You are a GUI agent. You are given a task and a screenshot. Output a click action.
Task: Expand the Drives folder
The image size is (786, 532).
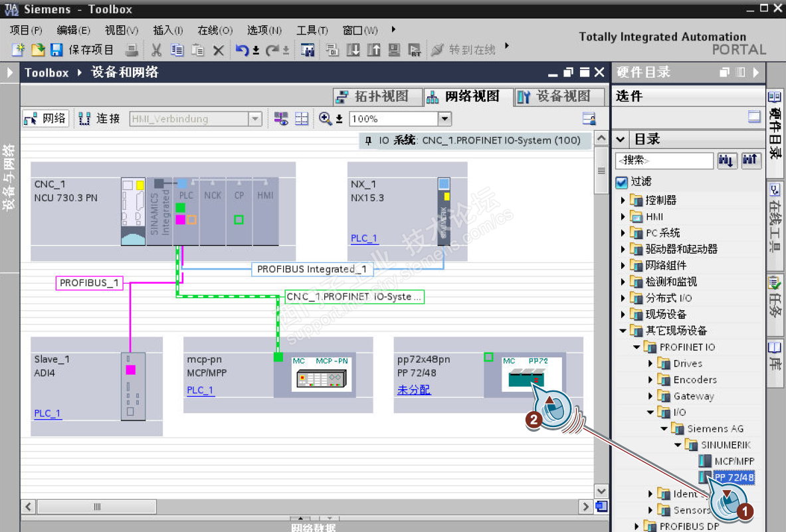point(650,363)
